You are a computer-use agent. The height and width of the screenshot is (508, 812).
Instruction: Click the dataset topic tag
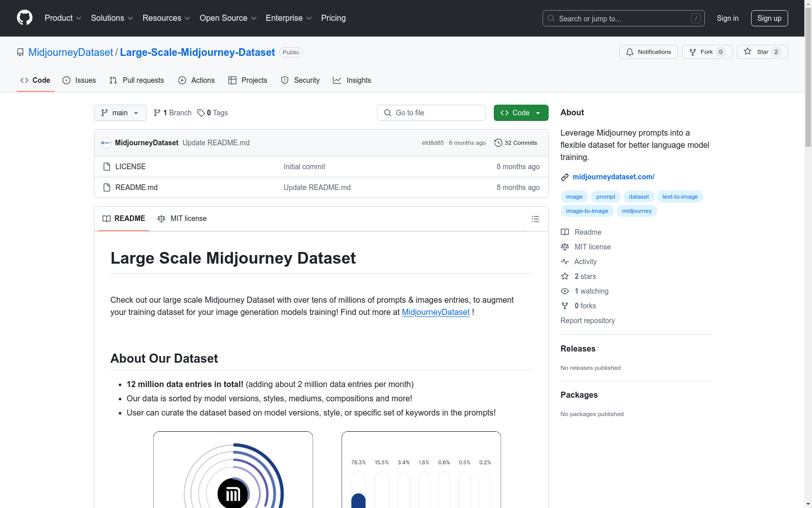coord(639,197)
